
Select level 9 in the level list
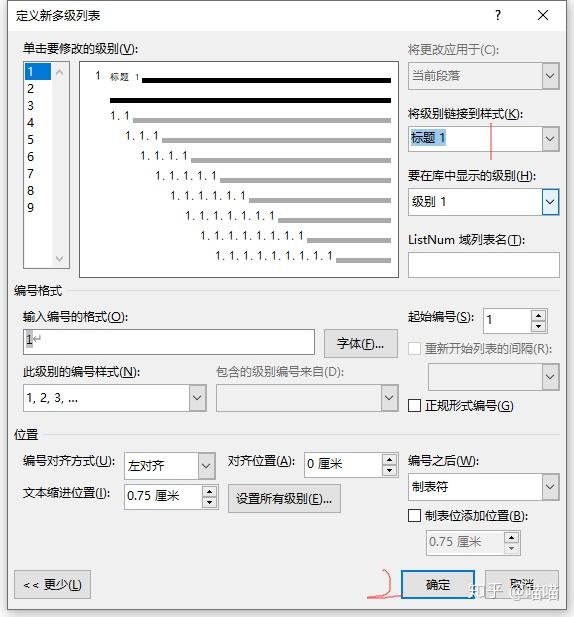(38, 207)
